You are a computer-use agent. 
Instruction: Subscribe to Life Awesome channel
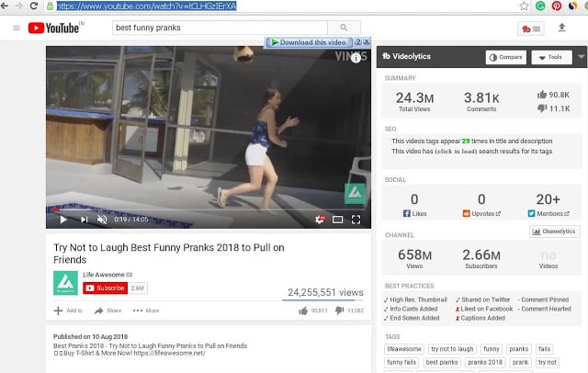pyautogui.click(x=105, y=288)
